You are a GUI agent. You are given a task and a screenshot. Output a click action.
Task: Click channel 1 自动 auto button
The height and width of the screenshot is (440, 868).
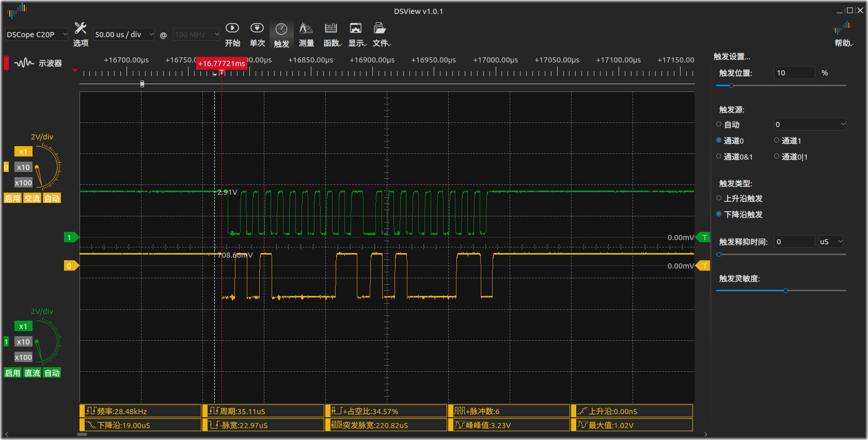52,373
